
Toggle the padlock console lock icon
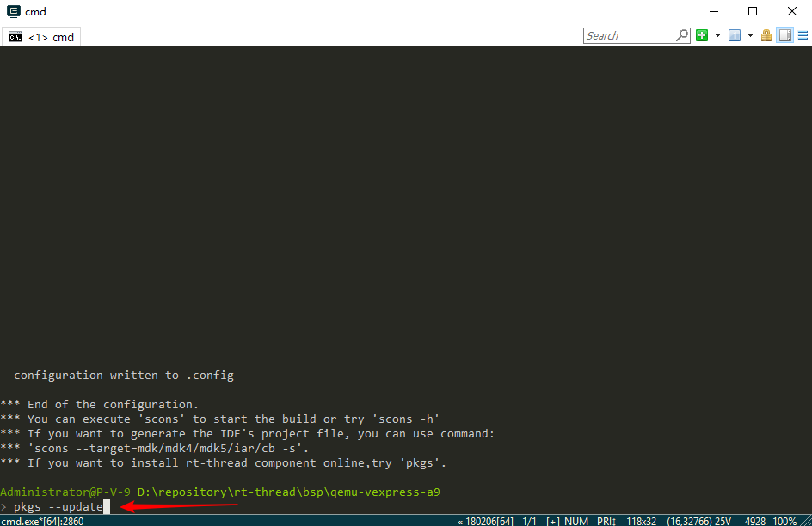coord(766,34)
